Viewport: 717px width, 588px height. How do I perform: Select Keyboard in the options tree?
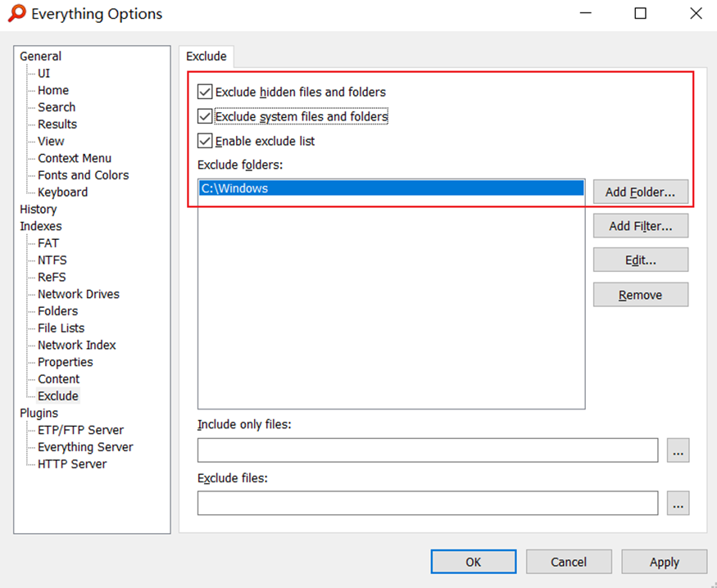pyautogui.click(x=62, y=192)
